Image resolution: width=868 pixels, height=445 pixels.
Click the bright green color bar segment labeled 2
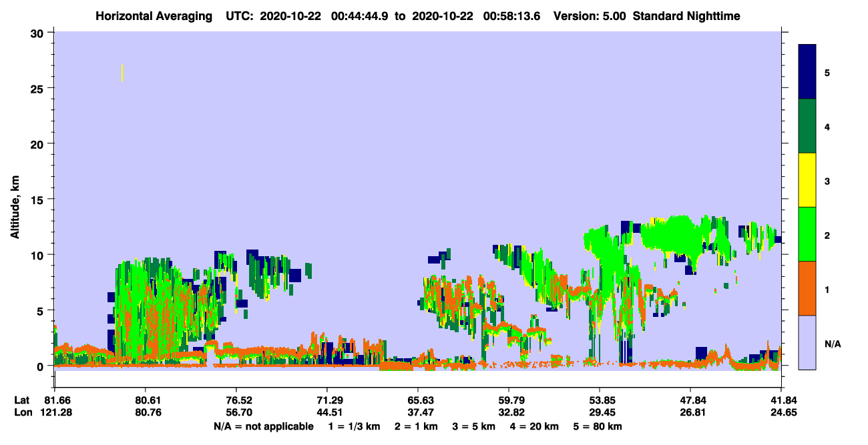pos(807,234)
